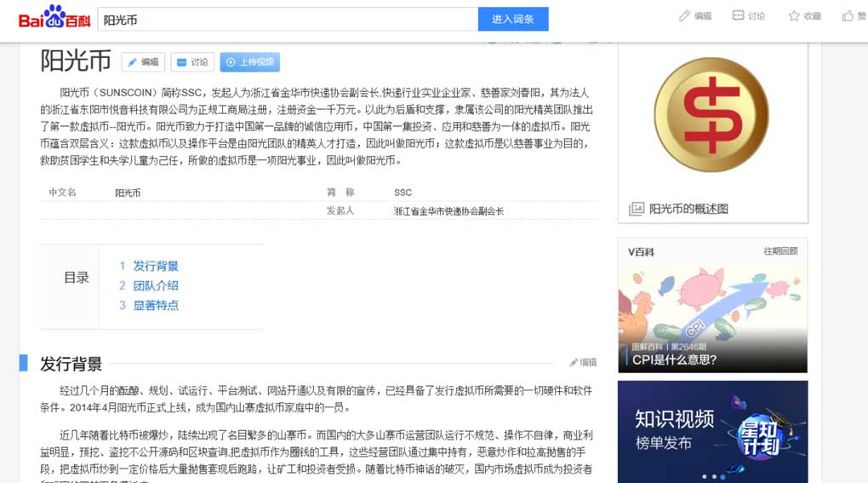Click the album icon beside 阳光币的概述图
This screenshot has width=868, height=483.
pyautogui.click(x=637, y=209)
